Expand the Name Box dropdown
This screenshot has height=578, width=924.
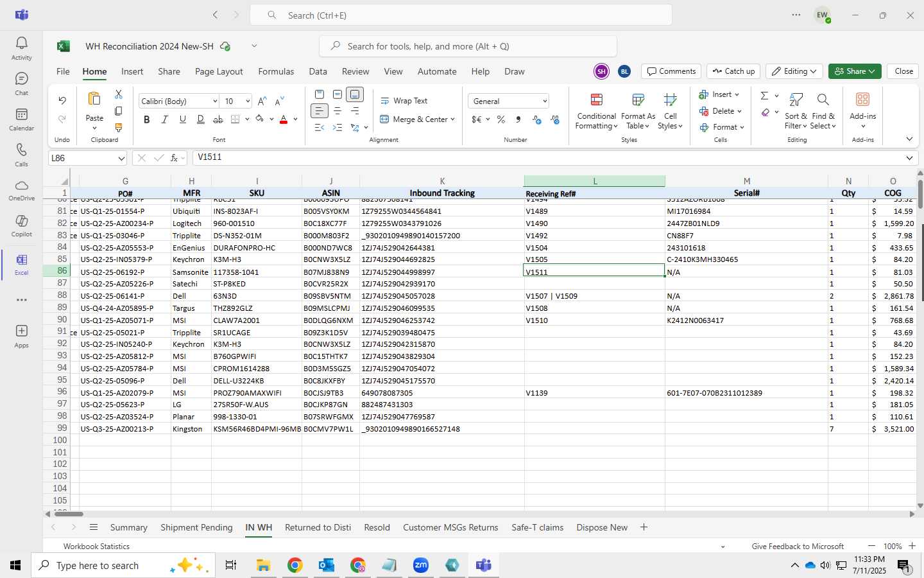(121, 158)
